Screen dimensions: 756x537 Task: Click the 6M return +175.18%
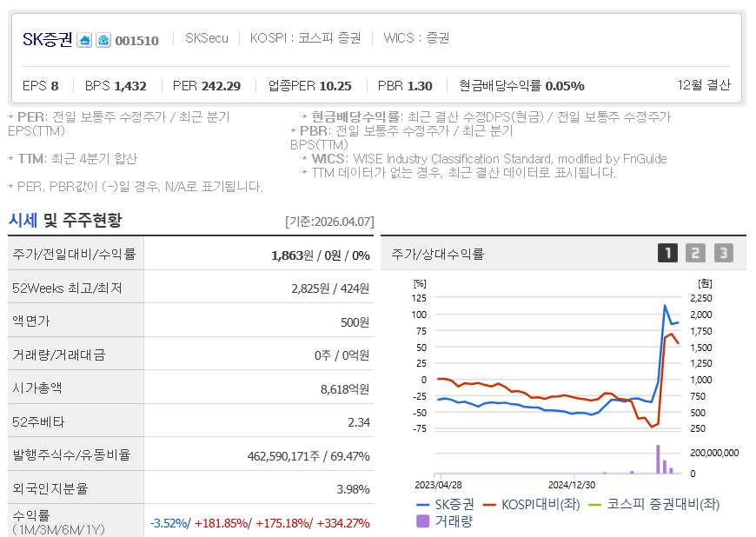tap(282, 523)
